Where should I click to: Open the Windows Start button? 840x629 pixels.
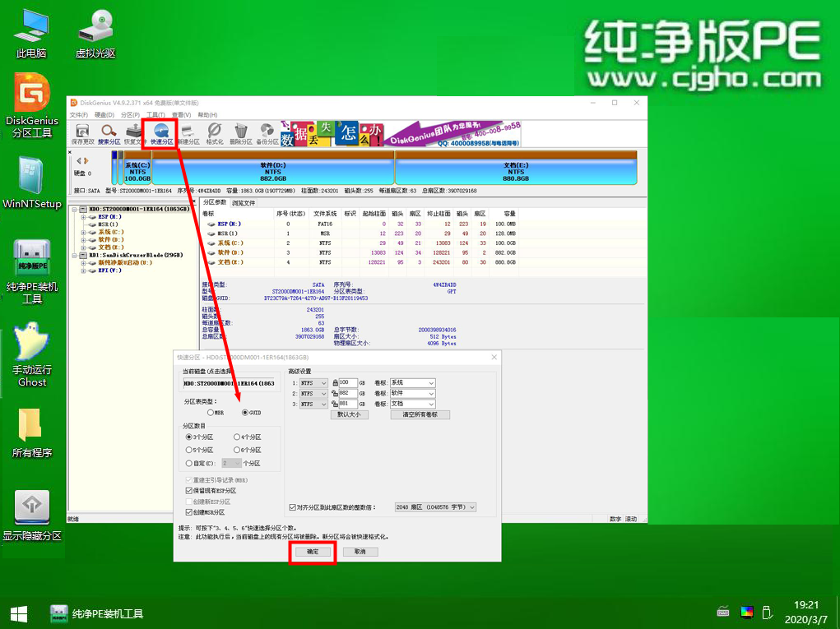(x=19, y=614)
